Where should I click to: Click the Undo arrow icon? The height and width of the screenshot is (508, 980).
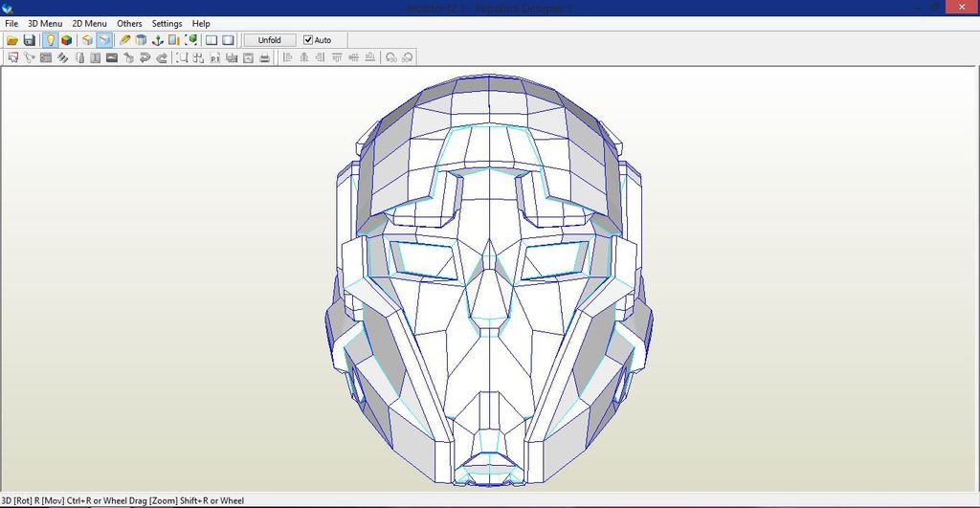[145, 57]
